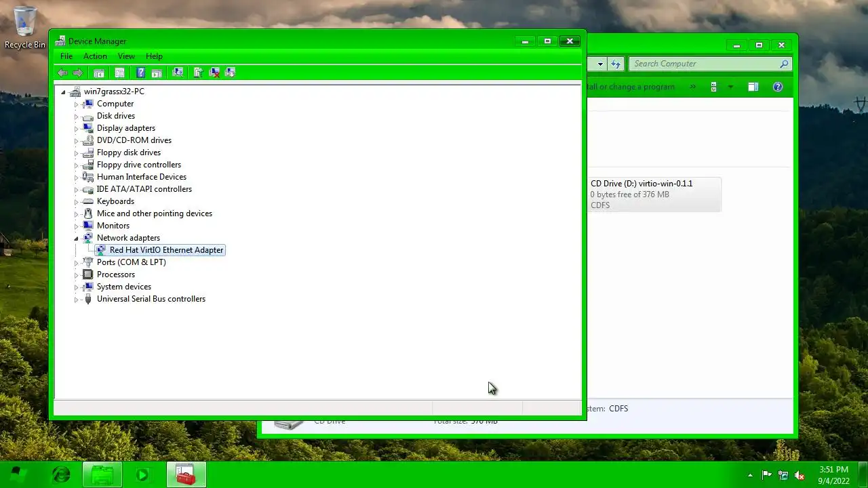
Task: Click the taskbar clock showing 3:51 PM
Action: pos(833,475)
